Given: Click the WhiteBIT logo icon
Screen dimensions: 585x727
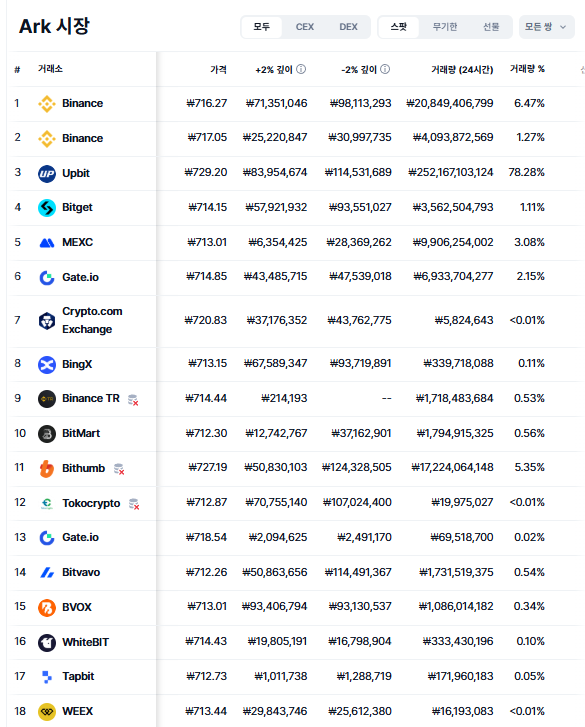Looking at the screenshot, I should point(47,643).
